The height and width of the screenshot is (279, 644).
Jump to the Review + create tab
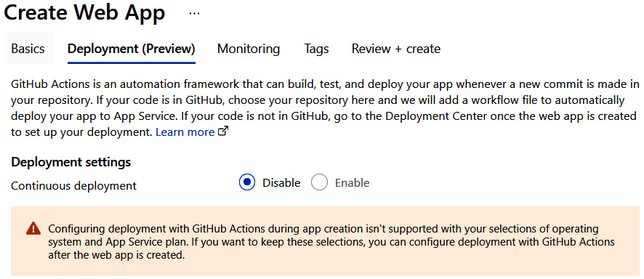click(x=396, y=49)
